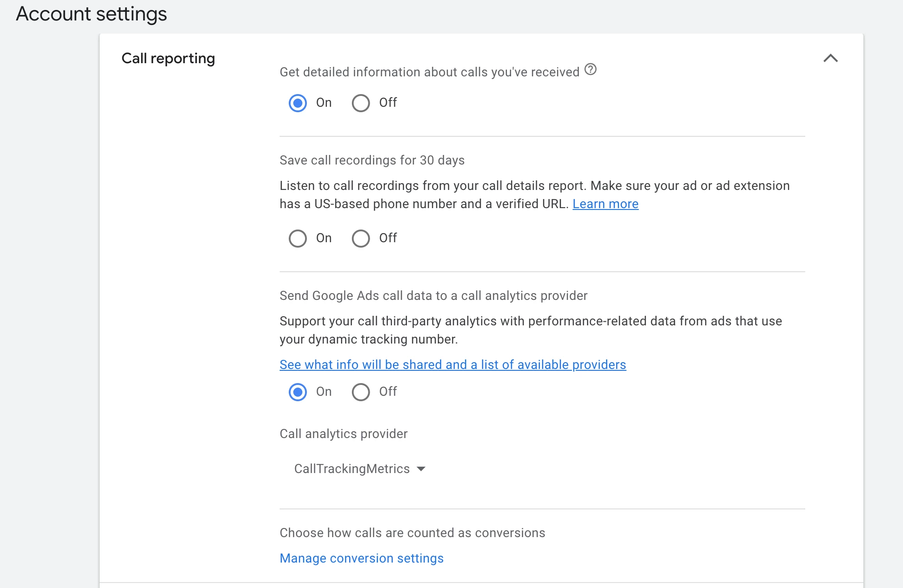Click the Send Google Ads call data heading

[433, 296]
